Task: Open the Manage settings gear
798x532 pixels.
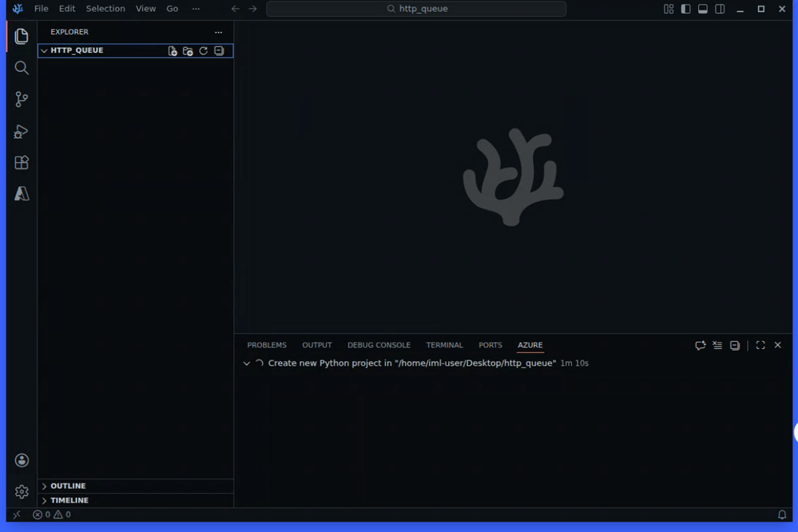Action: click(x=22, y=492)
